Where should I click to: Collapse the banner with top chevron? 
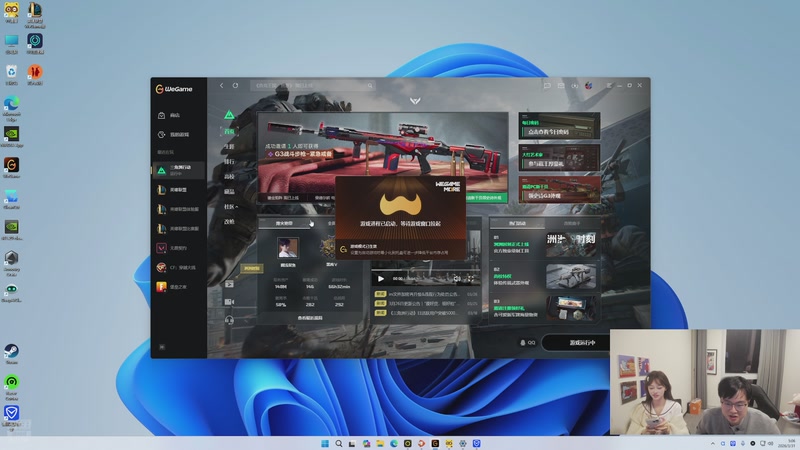[415, 101]
